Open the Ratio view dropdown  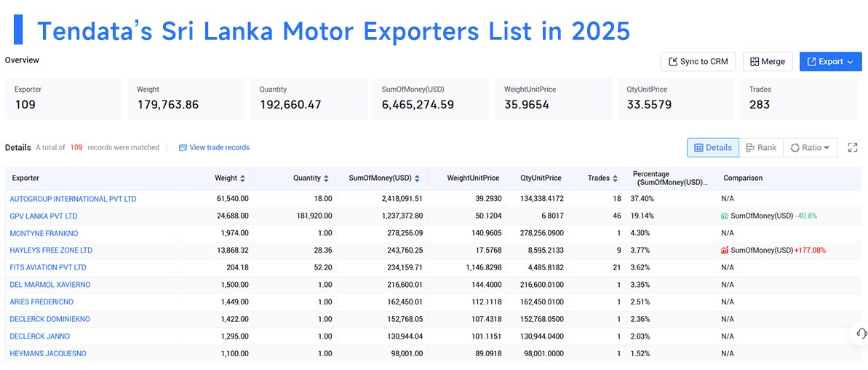[811, 147]
